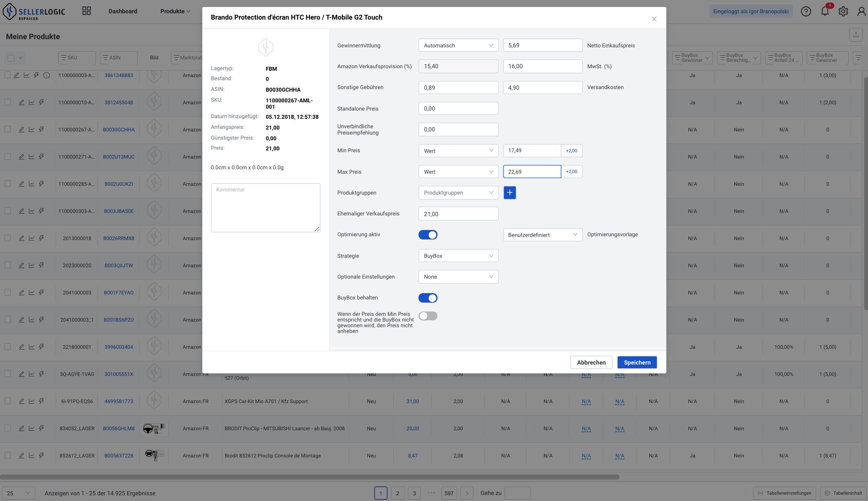Enable the Min Preis nicht anheben toggle

pyautogui.click(x=428, y=316)
